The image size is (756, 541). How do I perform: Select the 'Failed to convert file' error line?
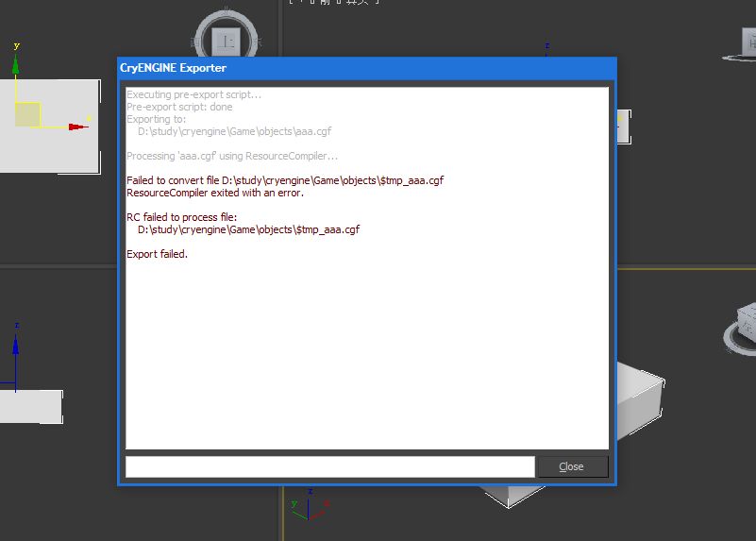(285, 180)
